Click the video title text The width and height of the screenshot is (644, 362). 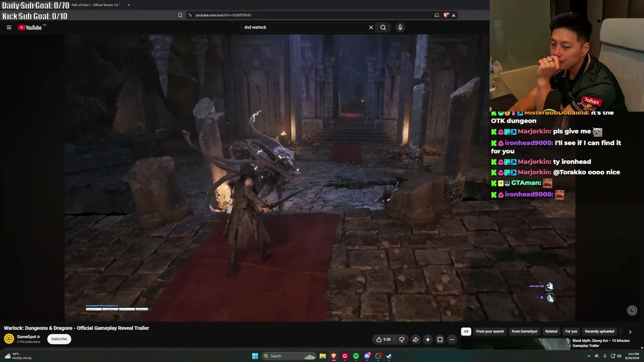(x=76, y=328)
